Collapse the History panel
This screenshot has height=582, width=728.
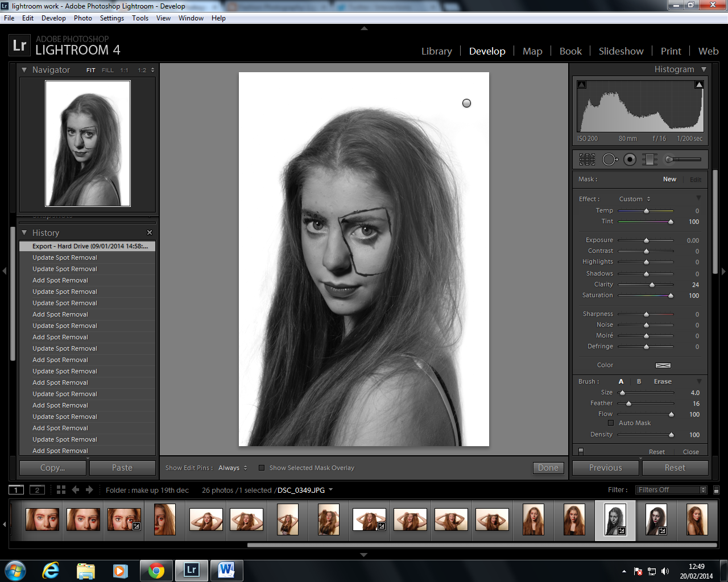coord(24,233)
